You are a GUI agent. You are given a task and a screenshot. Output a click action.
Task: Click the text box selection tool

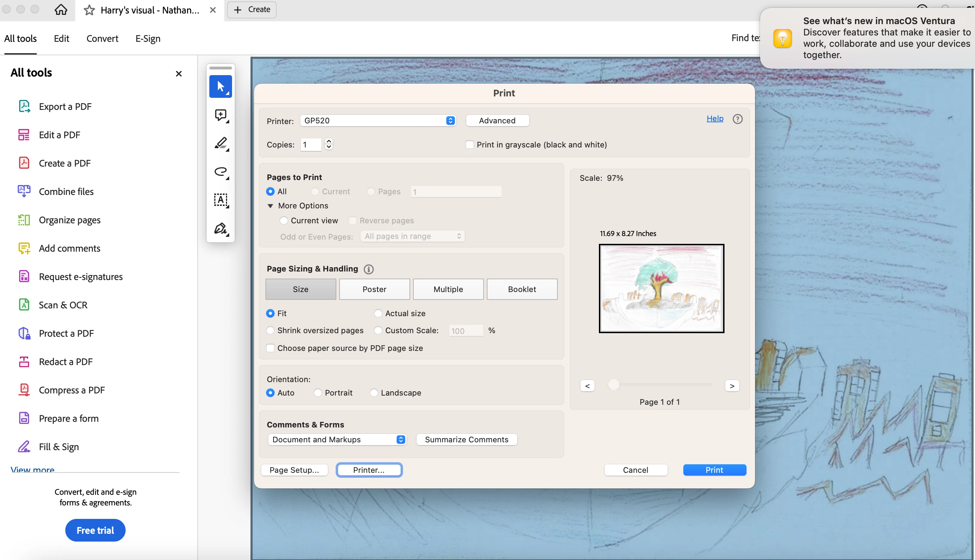click(221, 200)
